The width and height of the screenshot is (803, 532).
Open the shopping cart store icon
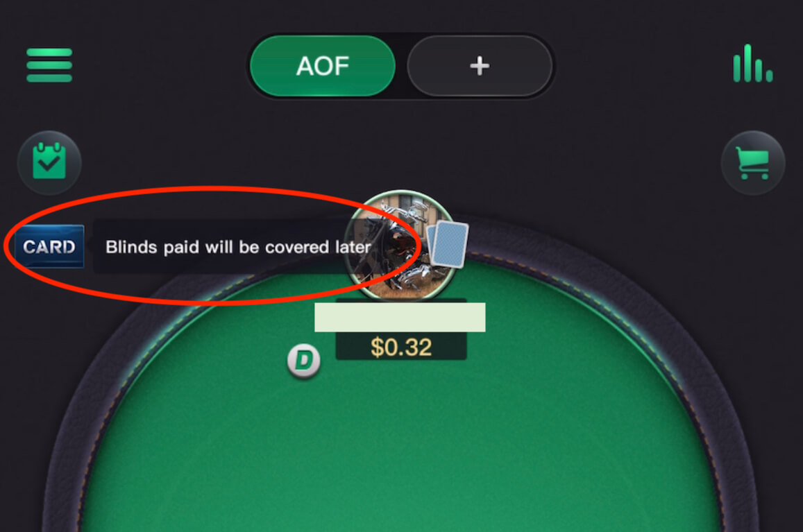tap(753, 163)
